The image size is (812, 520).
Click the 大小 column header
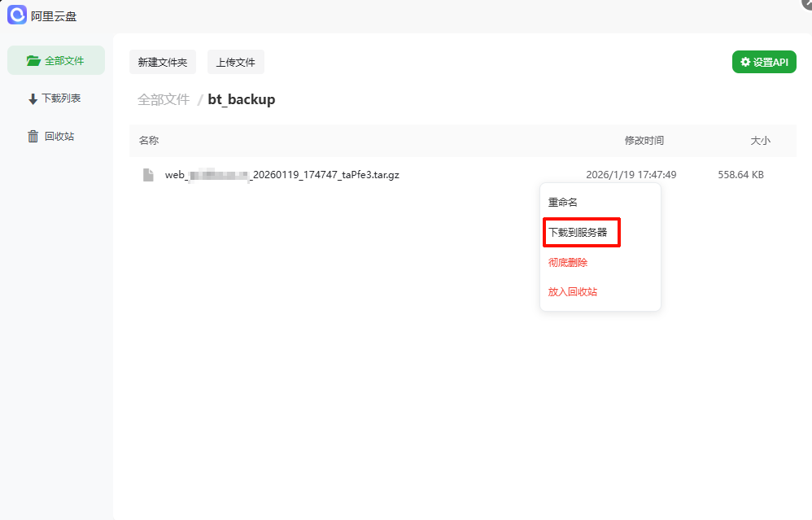(760, 141)
